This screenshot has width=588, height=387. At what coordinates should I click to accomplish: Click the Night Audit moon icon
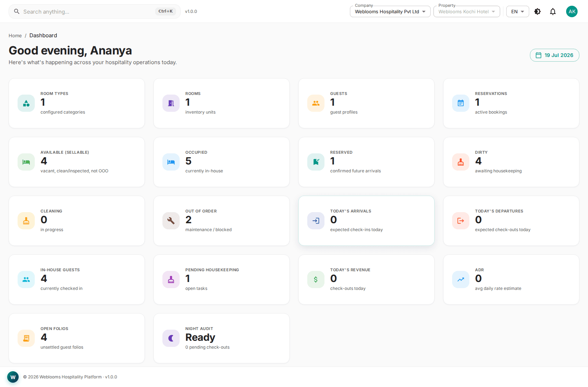click(x=171, y=338)
